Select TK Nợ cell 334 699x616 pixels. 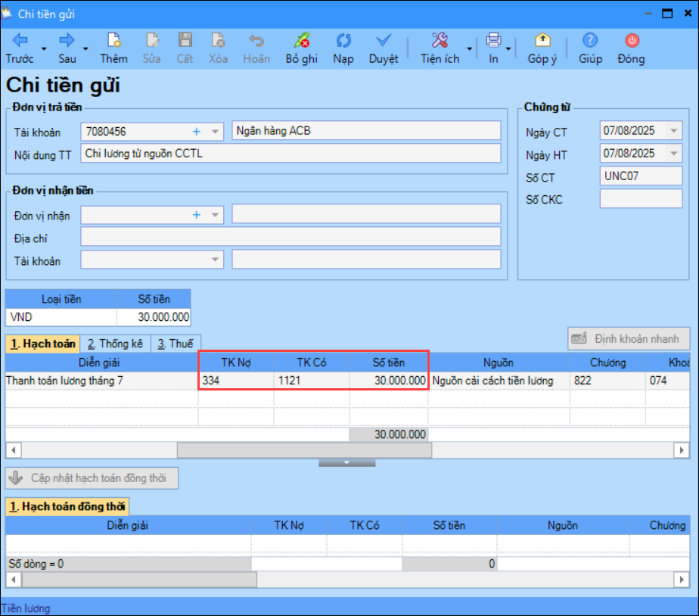point(236,381)
